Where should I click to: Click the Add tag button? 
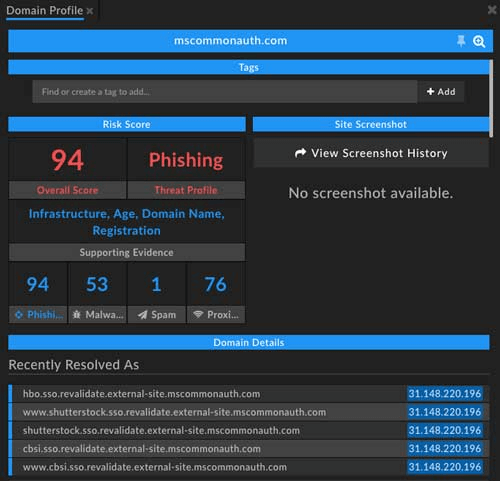click(x=441, y=92)
